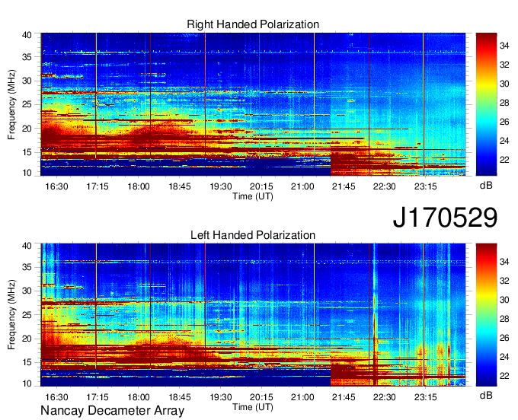Click the 22 dB value on upper color bar
Screen dimensions: 518x420
(504, 160)
